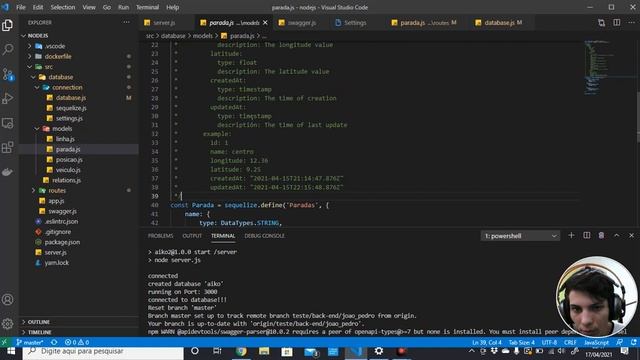Open linha.js in explorer
Viewport: 640px width, 360px height.
(65, 139)
